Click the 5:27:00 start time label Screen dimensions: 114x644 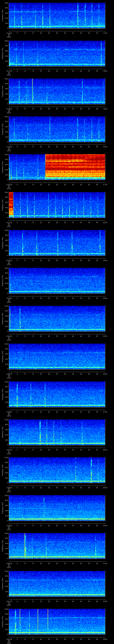pyautogui.click(x=9, y=450)
